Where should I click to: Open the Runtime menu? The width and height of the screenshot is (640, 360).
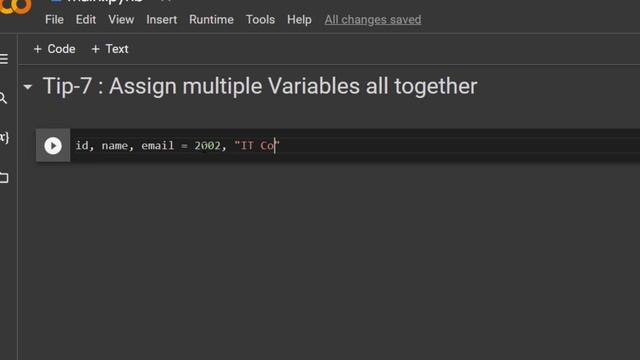pyautogui.click(x=211, y=20)
